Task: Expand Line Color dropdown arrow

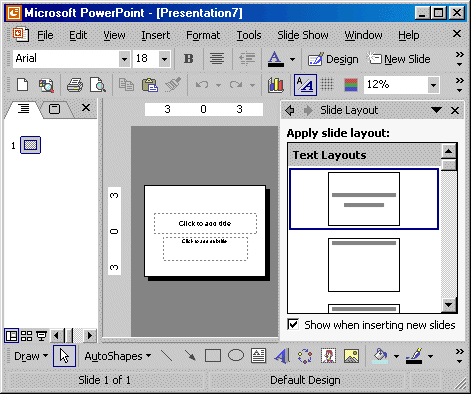Action: pos(430,356)
